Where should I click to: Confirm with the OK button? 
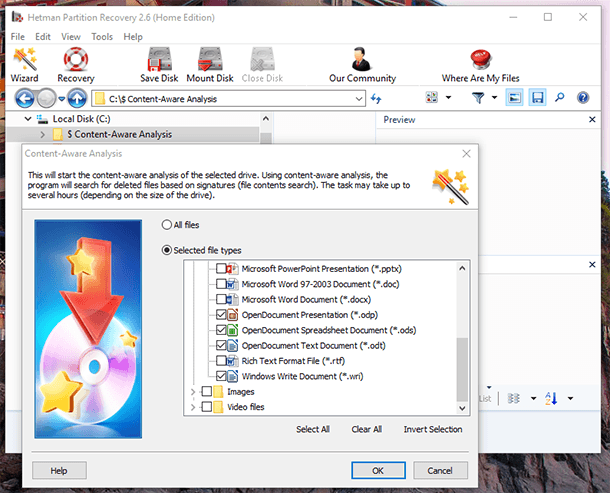click(378, 470)
